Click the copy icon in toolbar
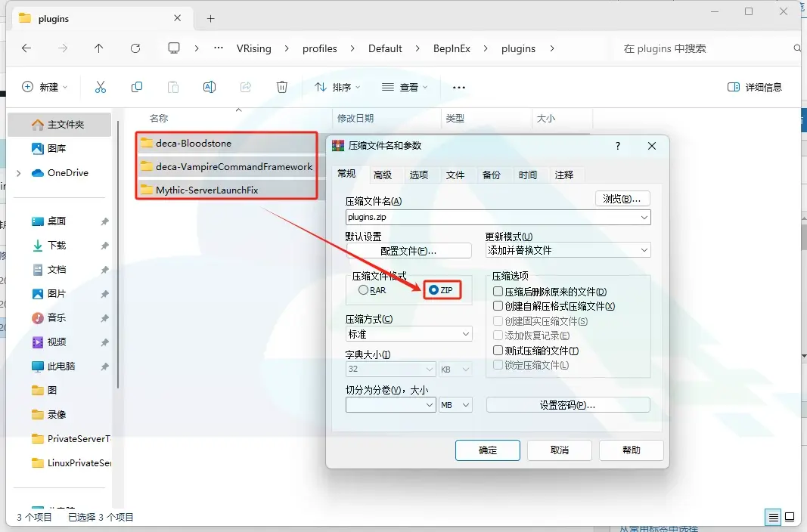This screenshot has width=807, height=532. click(136, 88)
